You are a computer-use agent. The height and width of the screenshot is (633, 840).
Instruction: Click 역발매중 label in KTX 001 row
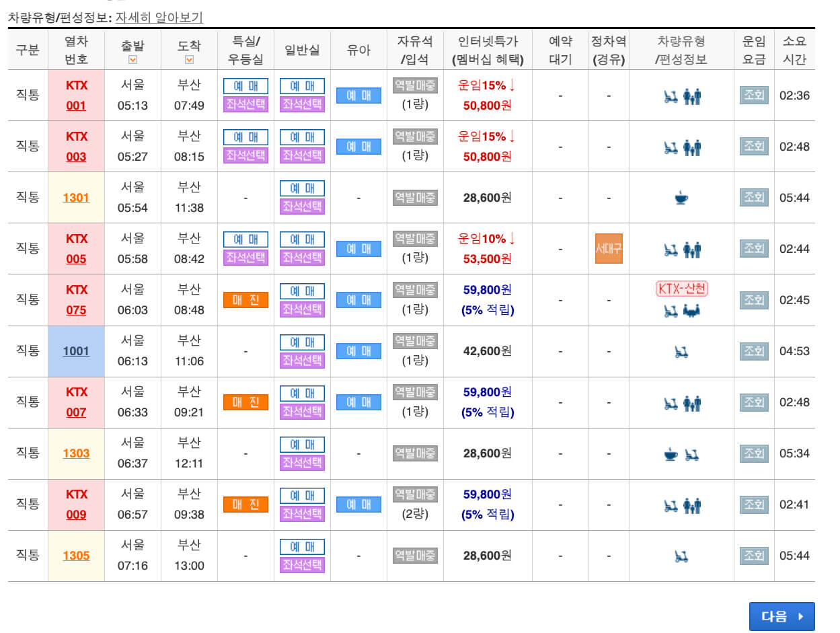(415, 85)
